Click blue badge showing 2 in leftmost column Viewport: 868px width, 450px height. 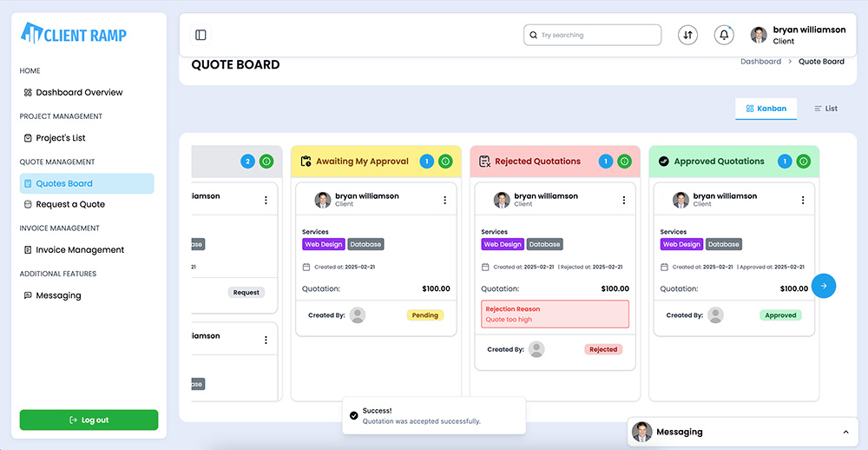(x=248, y=162)
